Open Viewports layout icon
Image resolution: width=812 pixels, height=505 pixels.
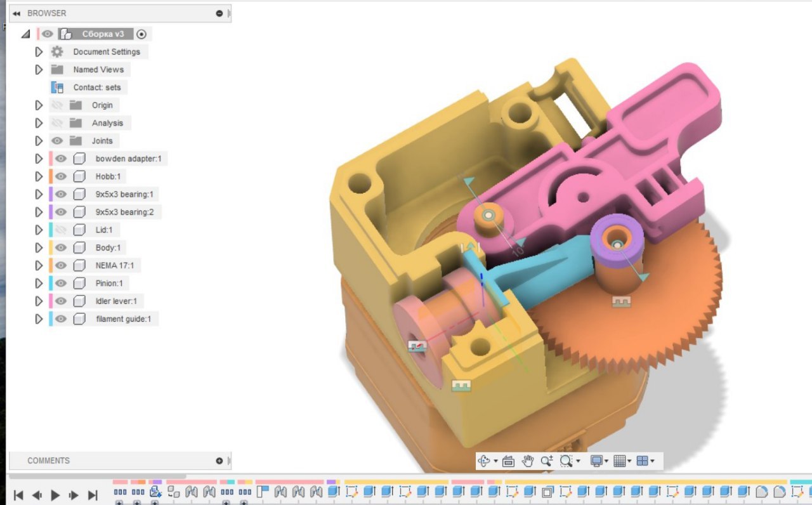(643, 461)
